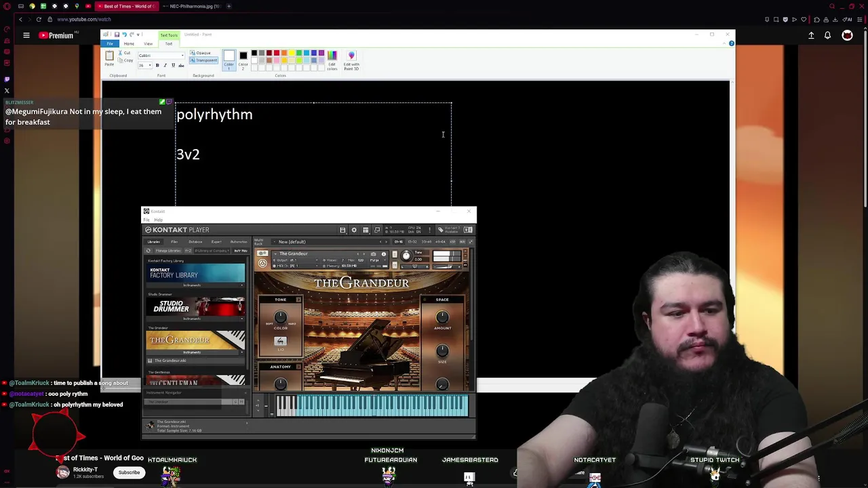Click Undo in Paint's quick access toolbar
868x488 pixels.
[x=124, y=35]
